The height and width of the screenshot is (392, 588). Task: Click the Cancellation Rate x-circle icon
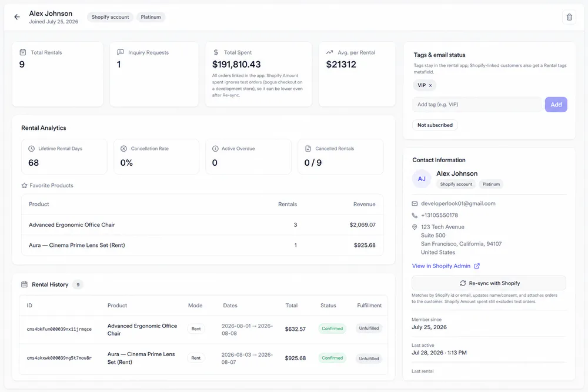[x=123, y=149]
